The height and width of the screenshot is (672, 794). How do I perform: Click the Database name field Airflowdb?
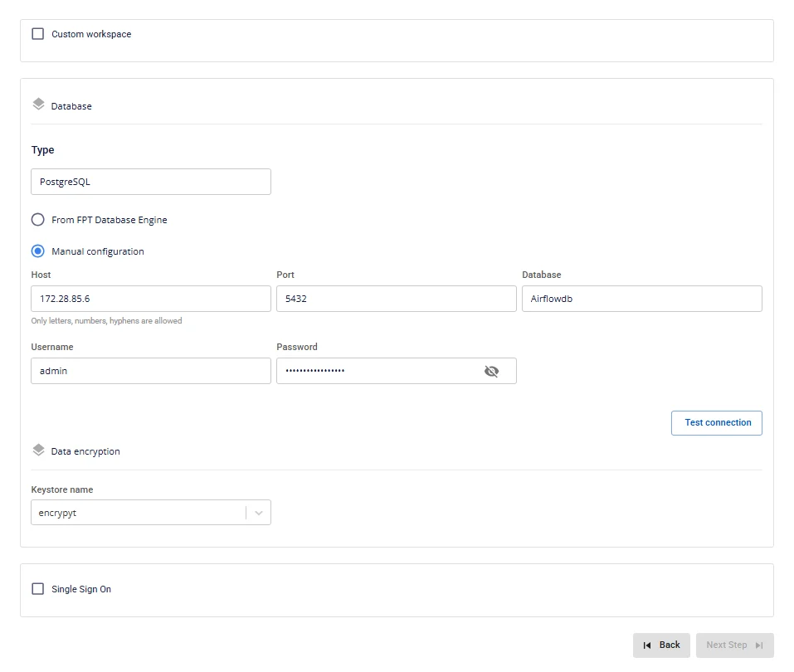coord(642,299)
